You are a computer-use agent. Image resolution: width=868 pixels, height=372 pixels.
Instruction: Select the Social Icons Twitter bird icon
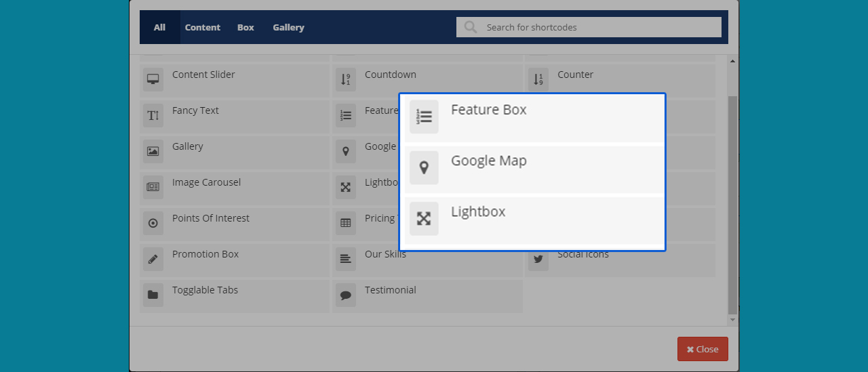pos(538,259)
